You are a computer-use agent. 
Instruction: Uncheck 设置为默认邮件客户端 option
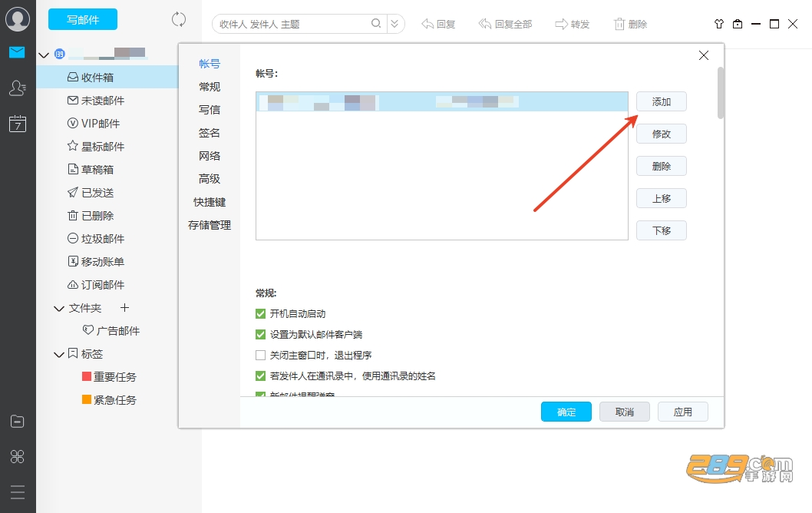tap(260, 334)
